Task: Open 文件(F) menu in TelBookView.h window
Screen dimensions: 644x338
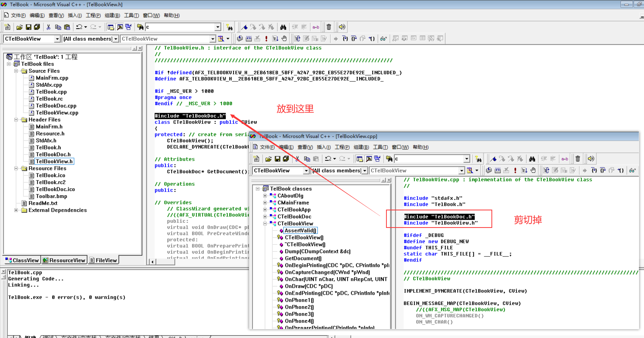Action: pyautogui.click(x=18, y=15)
